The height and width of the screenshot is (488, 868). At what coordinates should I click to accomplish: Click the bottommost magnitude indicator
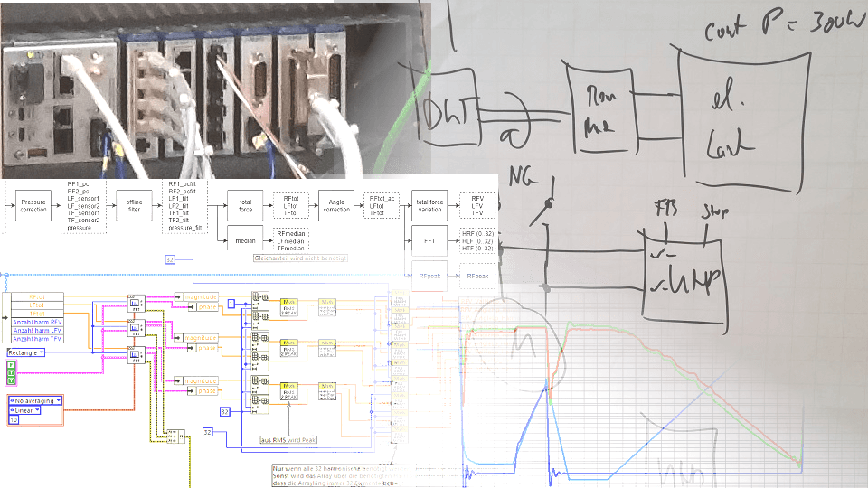pos(197,380)
